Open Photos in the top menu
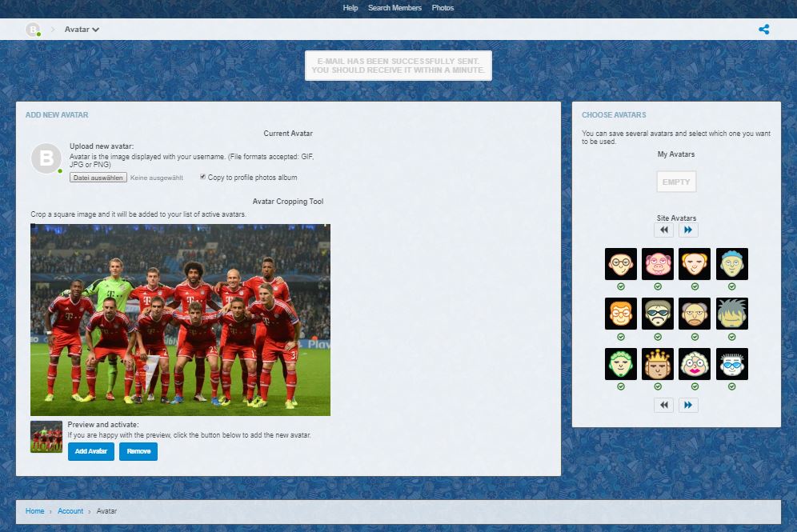Image resolution: width=797 pixels, height=532 pixels. pos(443,8)
